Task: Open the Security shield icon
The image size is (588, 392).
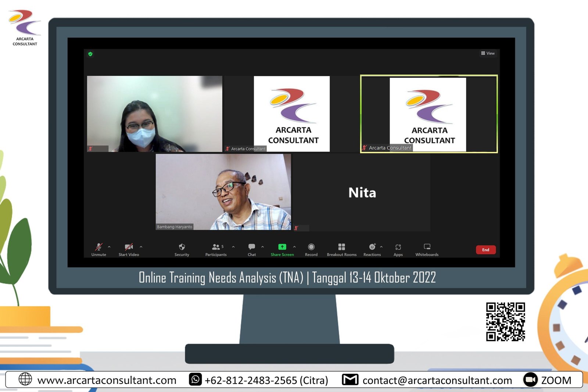Action: tap(182, 247)
